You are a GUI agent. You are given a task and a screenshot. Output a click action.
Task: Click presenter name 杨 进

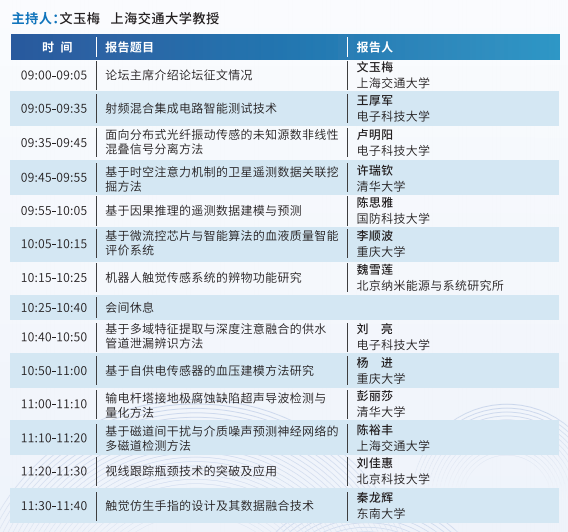[375, 363]
